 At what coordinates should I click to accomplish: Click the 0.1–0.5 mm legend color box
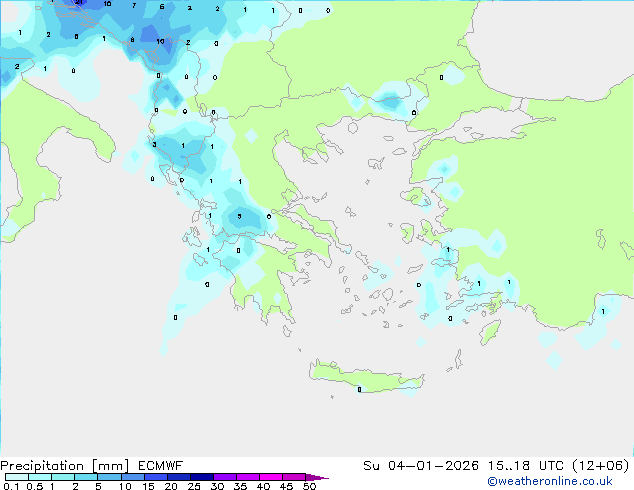point(17,477)
